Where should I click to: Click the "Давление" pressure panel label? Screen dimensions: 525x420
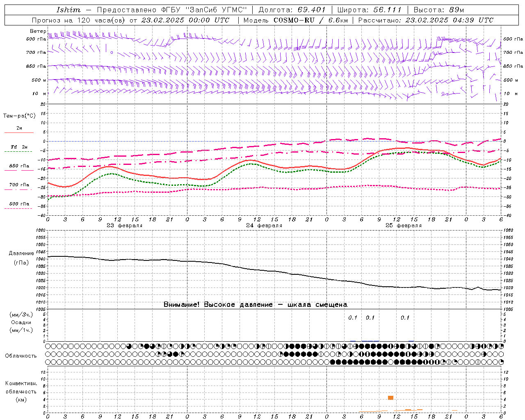(x=21, y=253)
